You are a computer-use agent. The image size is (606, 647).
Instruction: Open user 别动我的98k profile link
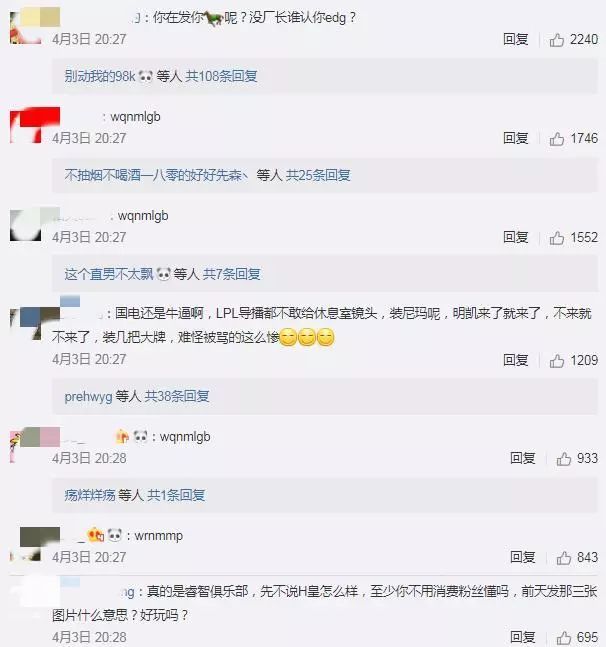tap(100, 76)
